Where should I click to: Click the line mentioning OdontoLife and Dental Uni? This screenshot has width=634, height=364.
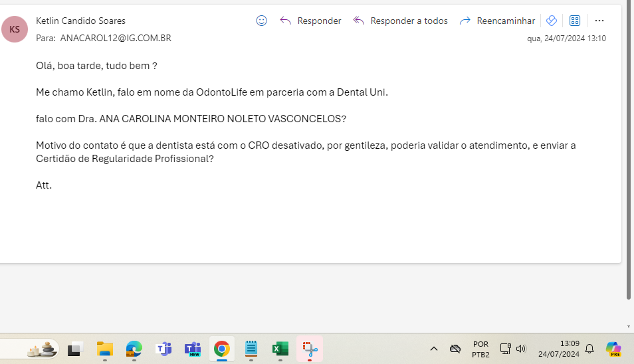tap(212, 92)
